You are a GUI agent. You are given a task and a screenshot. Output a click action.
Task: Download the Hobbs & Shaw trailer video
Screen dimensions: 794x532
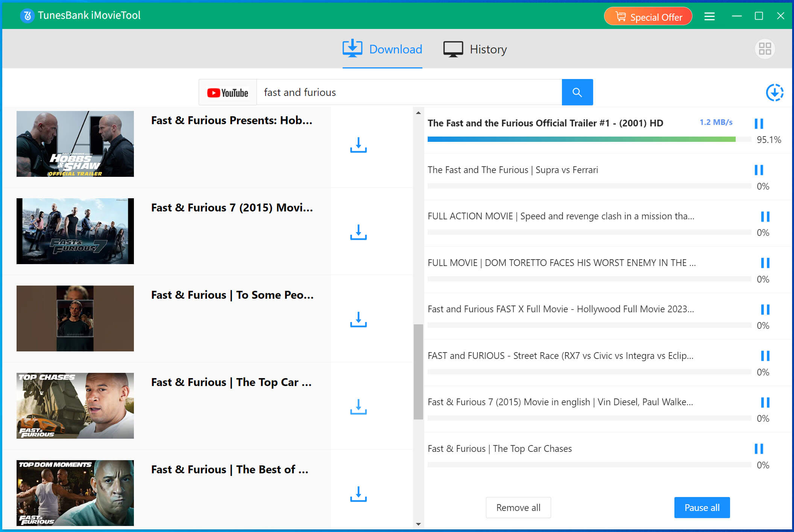point(358,145)
